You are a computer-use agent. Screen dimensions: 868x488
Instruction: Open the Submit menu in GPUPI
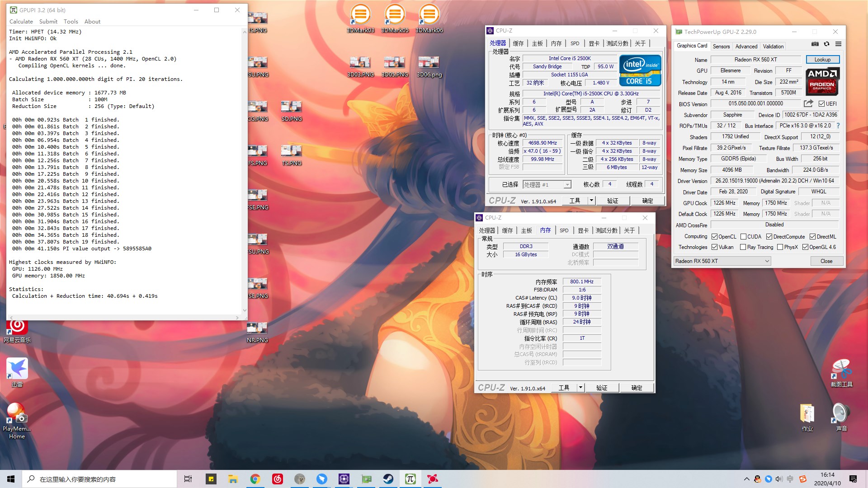[48, 21]
